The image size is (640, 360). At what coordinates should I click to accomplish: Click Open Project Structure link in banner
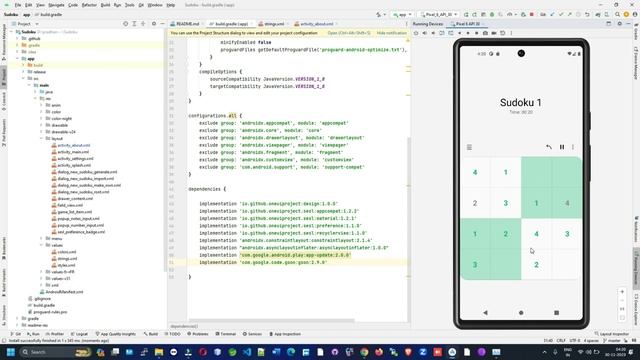click(349, 33)
